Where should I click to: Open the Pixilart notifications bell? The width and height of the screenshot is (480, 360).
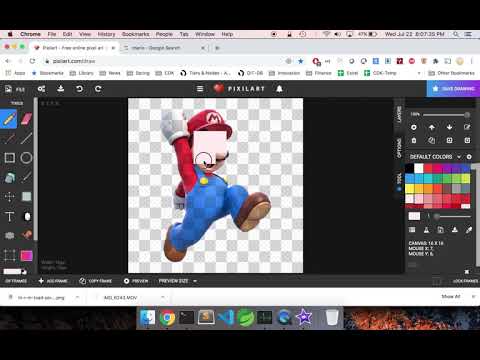tap(279, 89)
